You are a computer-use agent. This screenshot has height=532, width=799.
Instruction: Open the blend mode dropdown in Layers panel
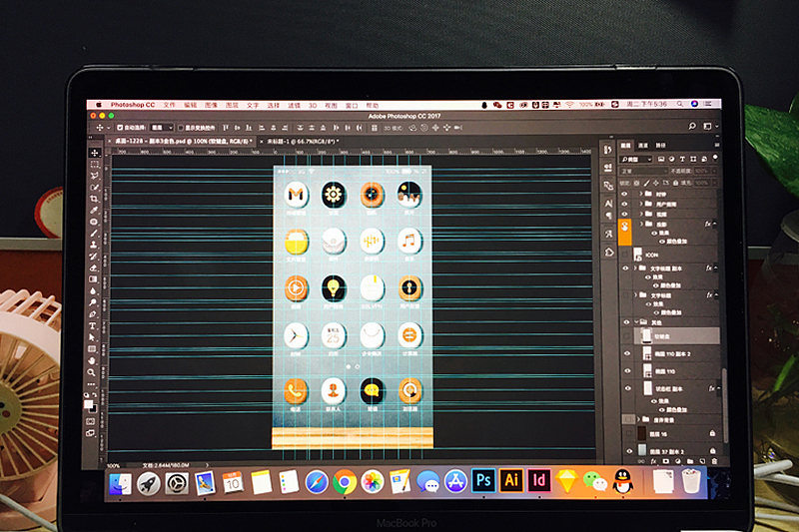[x=643, y=171]
